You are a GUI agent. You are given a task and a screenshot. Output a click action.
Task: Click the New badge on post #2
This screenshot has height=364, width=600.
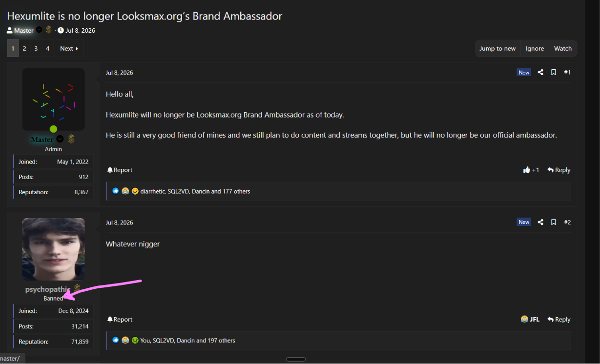point(524,222)
